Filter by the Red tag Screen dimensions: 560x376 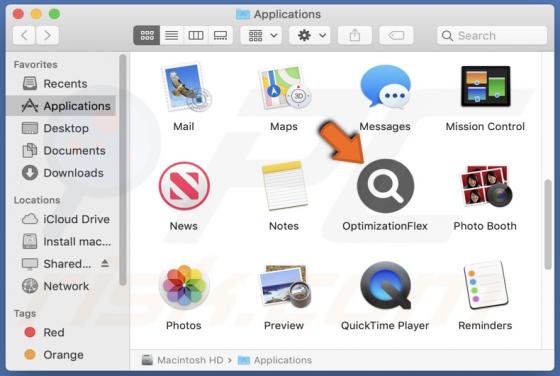(61, 332)
